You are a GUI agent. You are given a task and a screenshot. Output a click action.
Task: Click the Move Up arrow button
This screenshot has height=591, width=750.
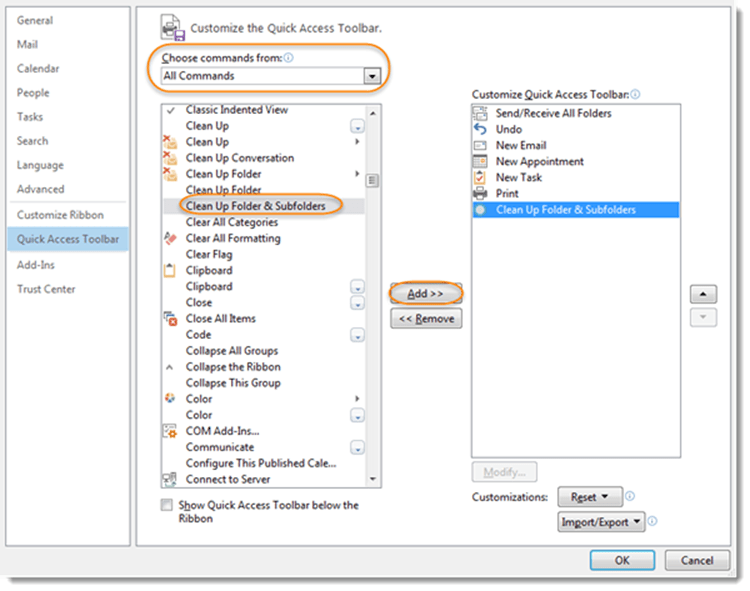[x=703, y=295]
